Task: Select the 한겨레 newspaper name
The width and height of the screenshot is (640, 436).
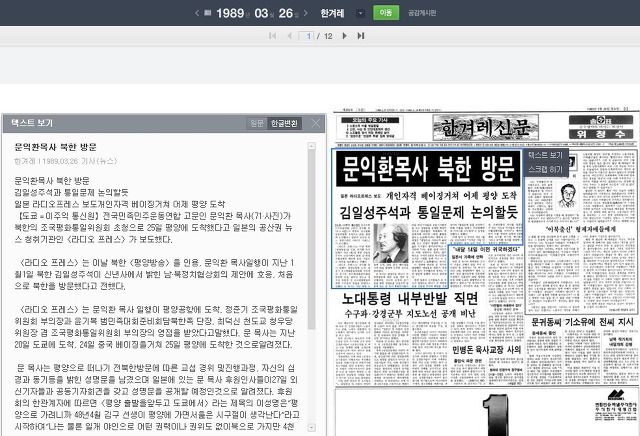Action: 332,13
